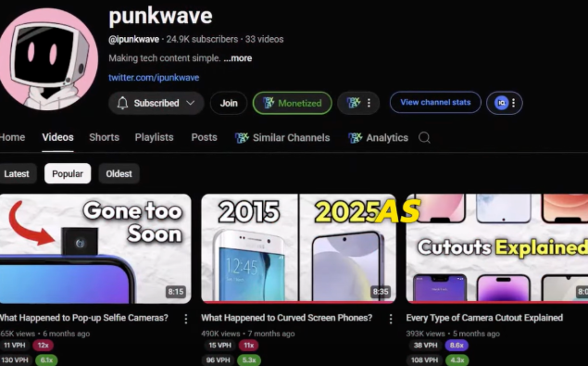Viewport: 588px width, 366px height.
Task: Click the @ipunkwave channel handle
Action: tap(134, 40)
